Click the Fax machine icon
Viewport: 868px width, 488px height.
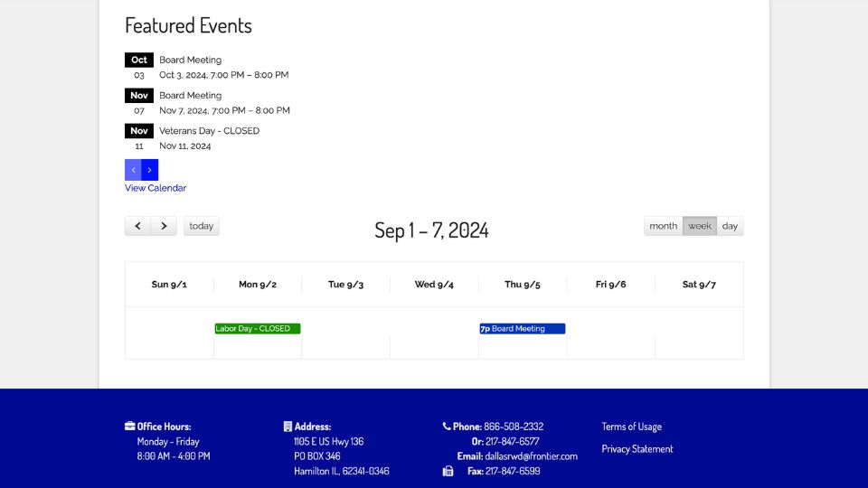[448, 471]
